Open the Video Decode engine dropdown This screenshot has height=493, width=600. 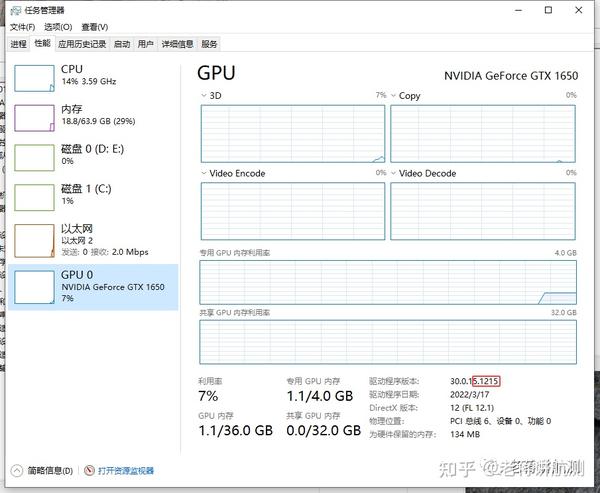click(393, 173)
